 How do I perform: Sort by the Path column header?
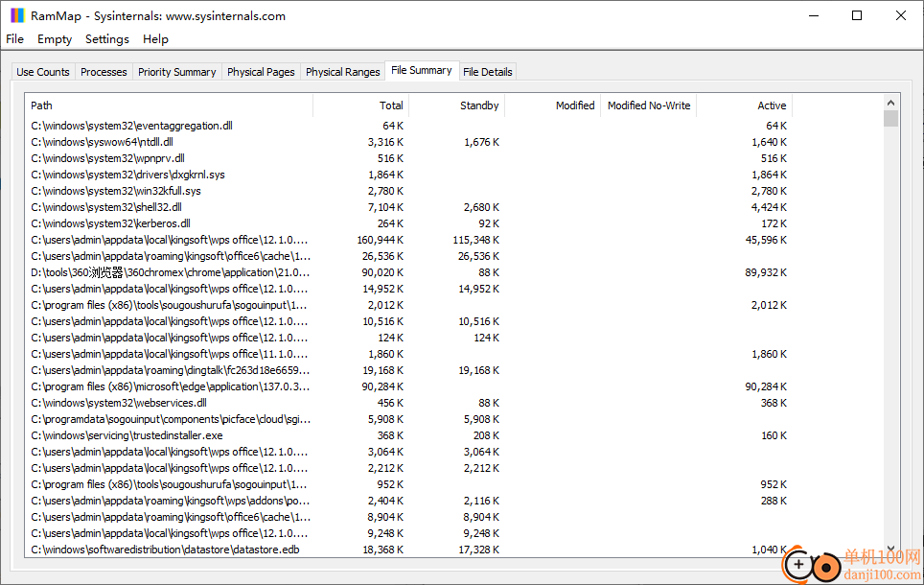(x=169, y=105)
